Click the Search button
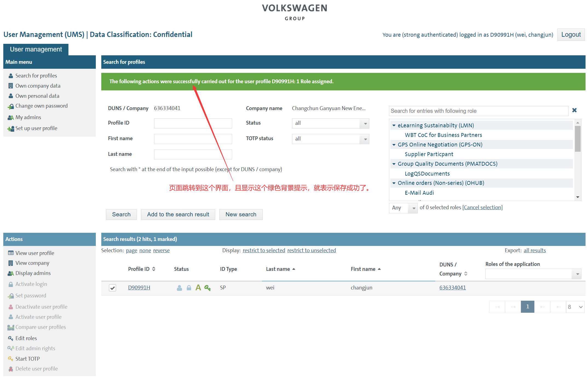The height and width of the screenshot is (379, 588). [x=121, y=214]
